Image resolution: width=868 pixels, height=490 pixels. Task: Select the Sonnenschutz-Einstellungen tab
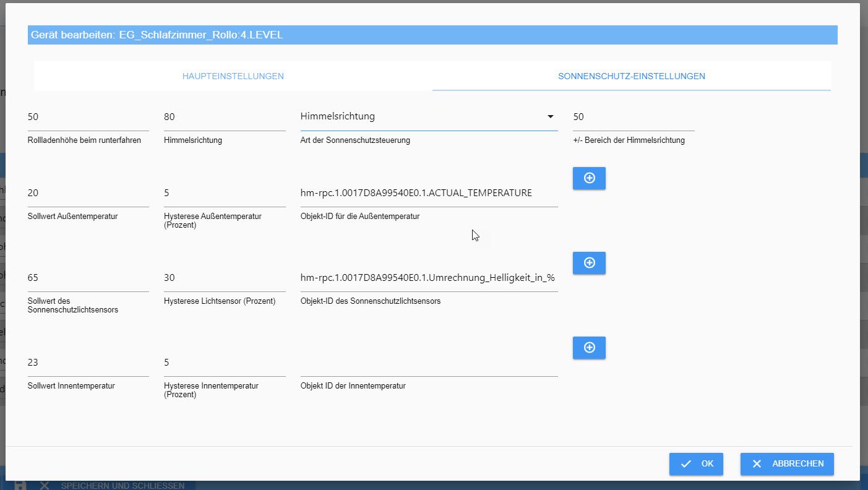click(x=632, y=76)
